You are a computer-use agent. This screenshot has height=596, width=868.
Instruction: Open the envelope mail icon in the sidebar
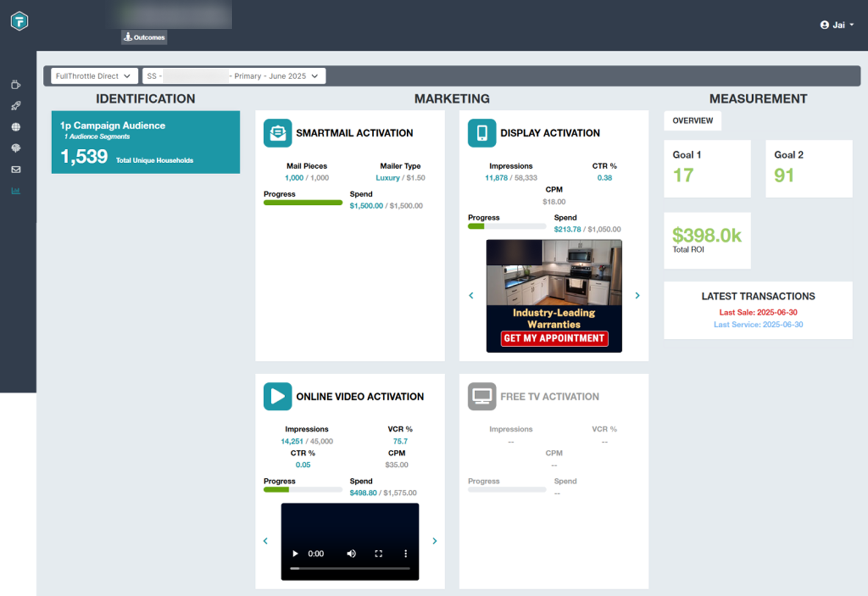tap(16, 169)
